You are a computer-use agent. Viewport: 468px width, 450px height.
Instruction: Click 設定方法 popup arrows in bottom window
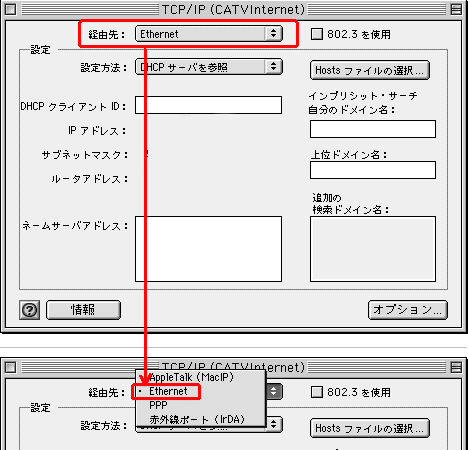pyautogui.click(x=274, y=425)
